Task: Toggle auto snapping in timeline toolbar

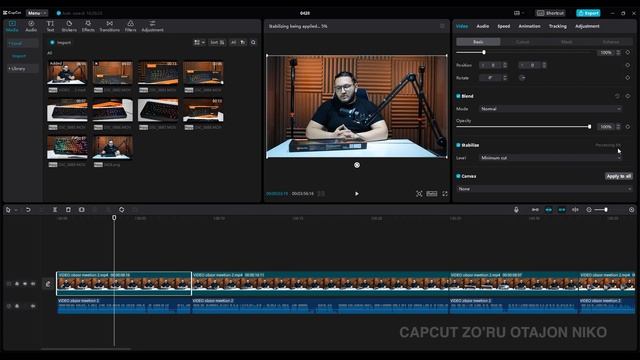Action: (x=549, y=210)
